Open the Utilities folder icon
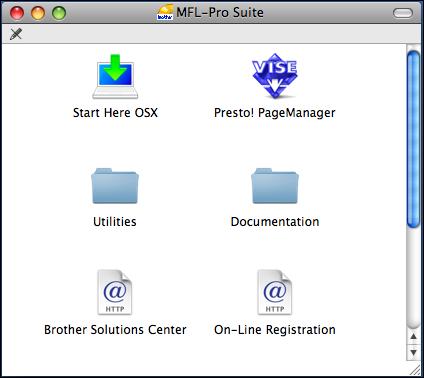424x378 pixels. [115, 186]
